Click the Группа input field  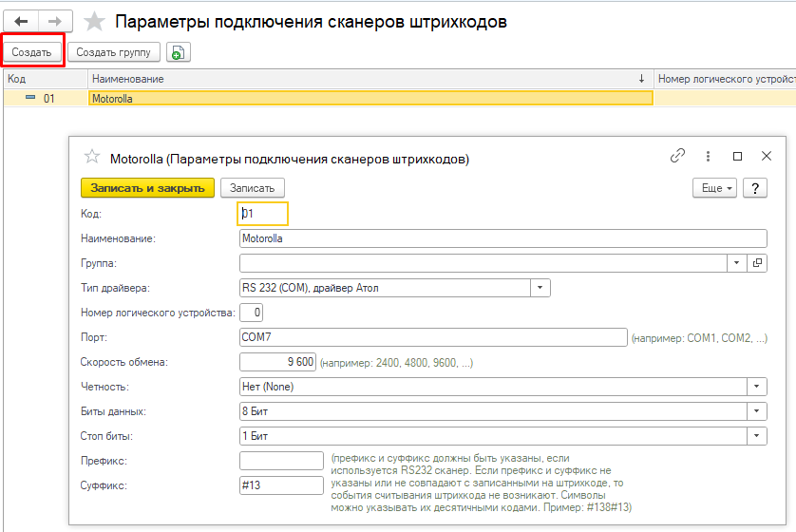(x=483, y=263)
